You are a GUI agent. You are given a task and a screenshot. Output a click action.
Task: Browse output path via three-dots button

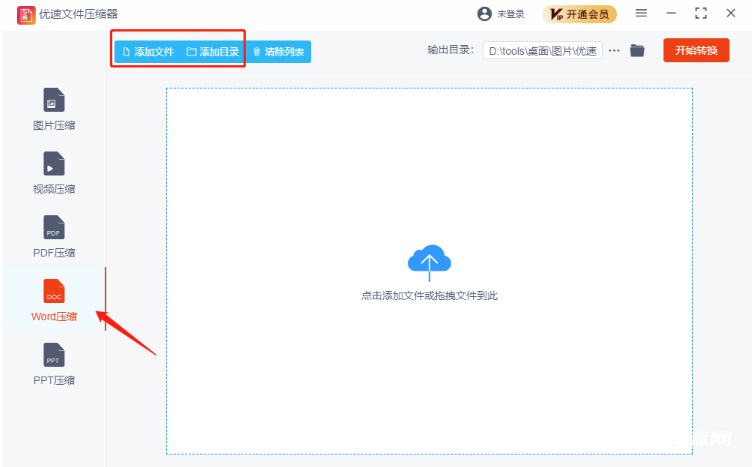pyautogui.click(x=614, y=50)
